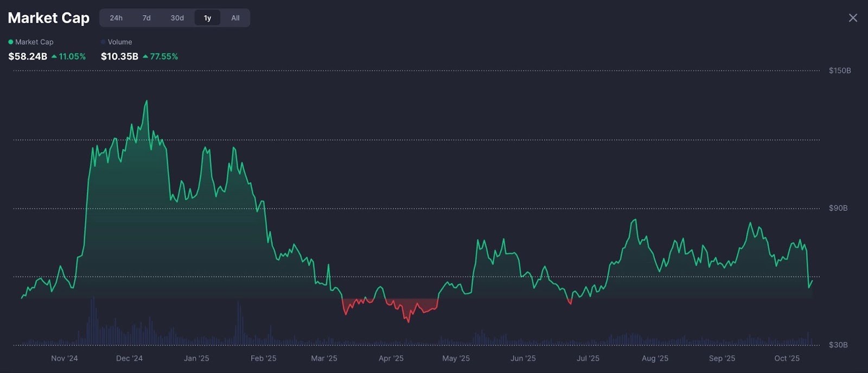Click the $90B axis label
Viewport: 868px width, 373px height.
coord(838,208)
